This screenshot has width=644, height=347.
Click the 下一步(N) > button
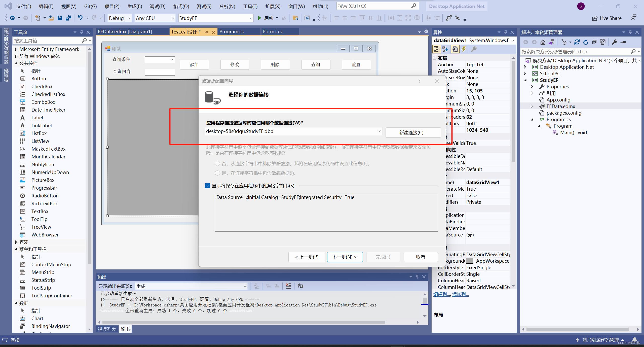pyautogui.click(x=345, y=257)
